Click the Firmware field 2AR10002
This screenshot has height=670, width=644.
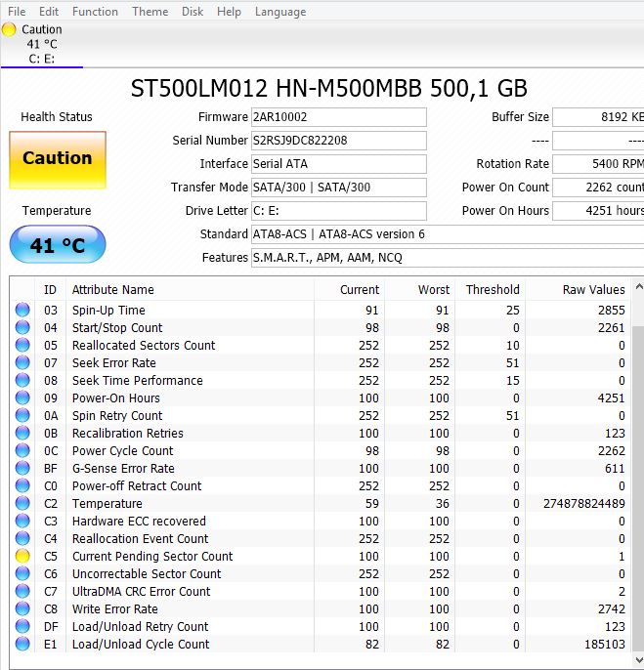339,117
